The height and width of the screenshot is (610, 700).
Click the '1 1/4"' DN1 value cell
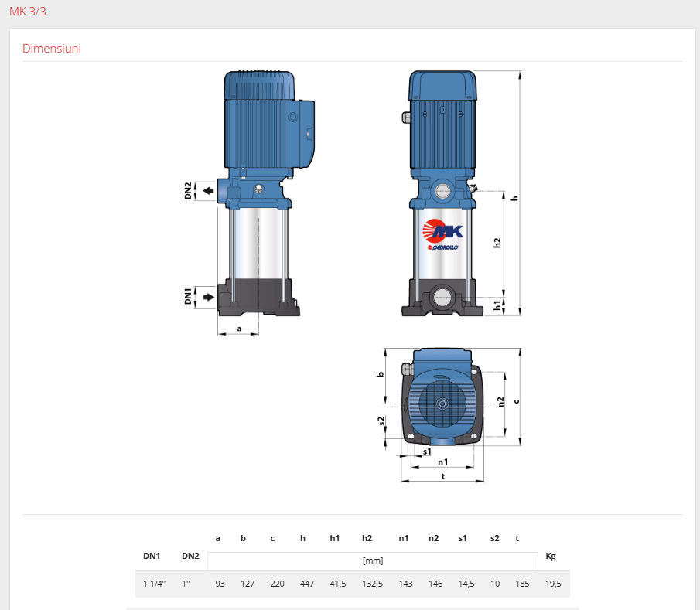[153, 584]
